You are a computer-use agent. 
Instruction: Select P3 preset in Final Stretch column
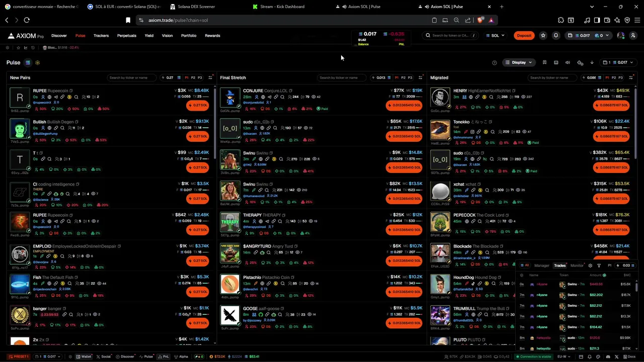(410, 78)
